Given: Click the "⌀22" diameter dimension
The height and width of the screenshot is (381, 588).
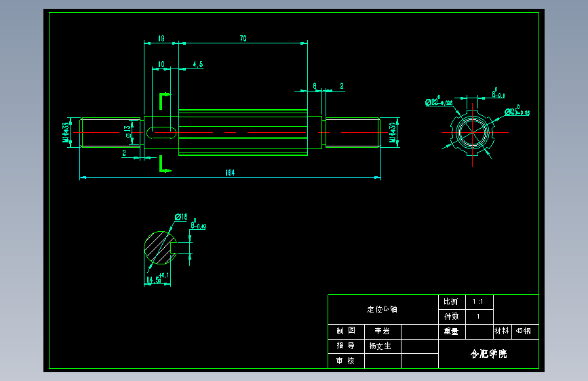Looking at the screenshot, I should pos(439,101).
